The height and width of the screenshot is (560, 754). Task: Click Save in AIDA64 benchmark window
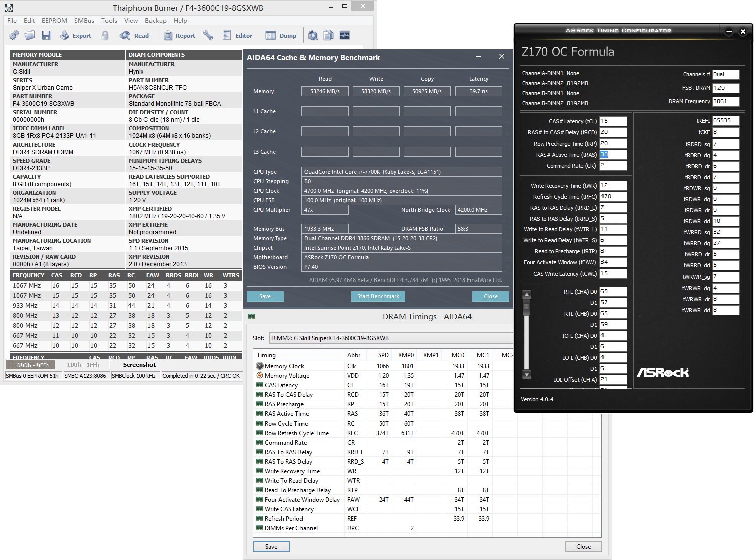pyautogui.click(x=265, y=296)
